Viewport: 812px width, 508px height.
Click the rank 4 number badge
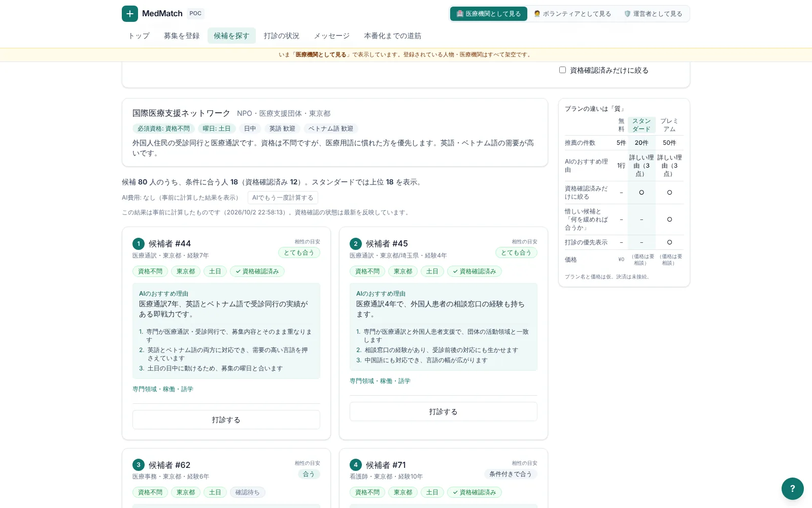[356, 465]
